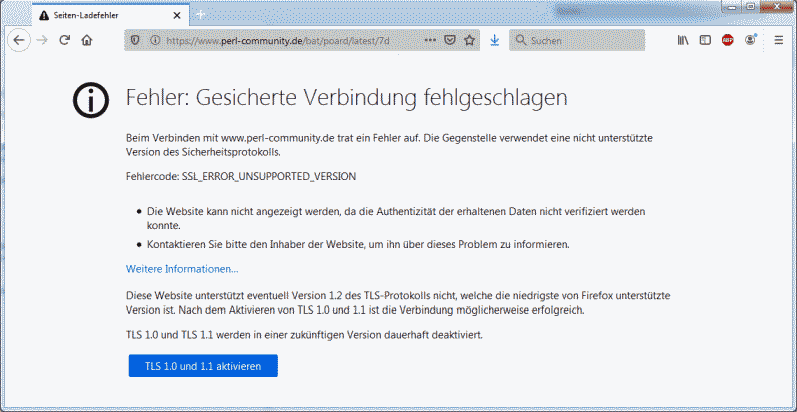The height and width of the screenshot is (412, 797).
Task: Click TLS 1.0 und 1.1 aktivieren button
Action: pos(203,366)
